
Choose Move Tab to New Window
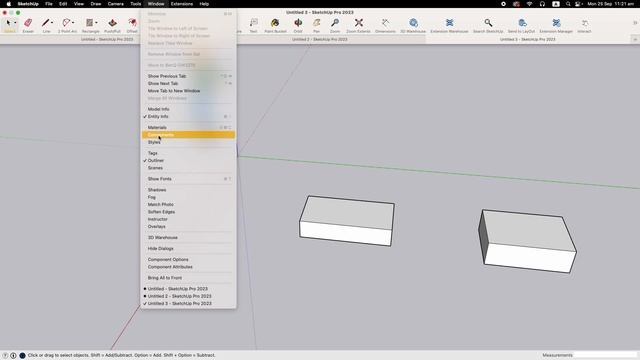[x=188, y=91]
